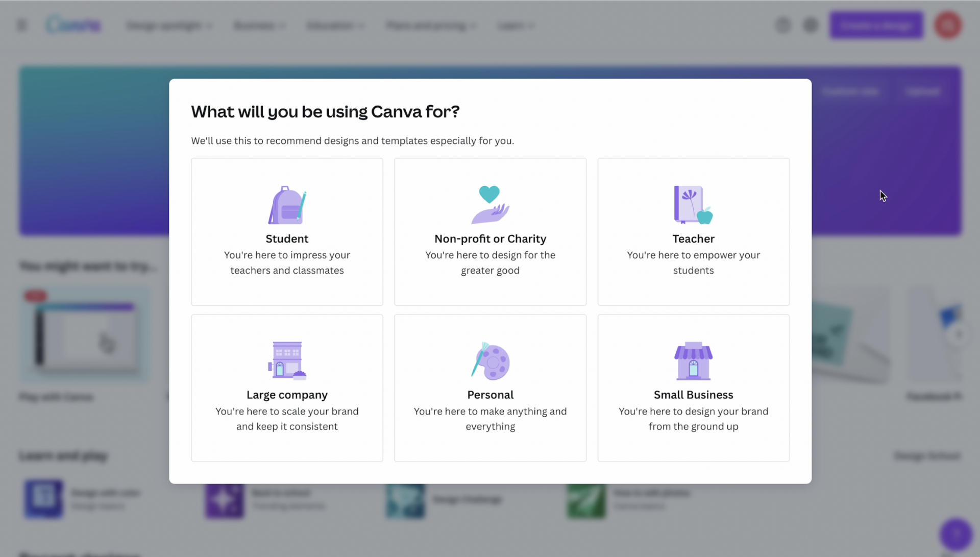
Task: Click the purple Create a design button
Action: point(876,25)
